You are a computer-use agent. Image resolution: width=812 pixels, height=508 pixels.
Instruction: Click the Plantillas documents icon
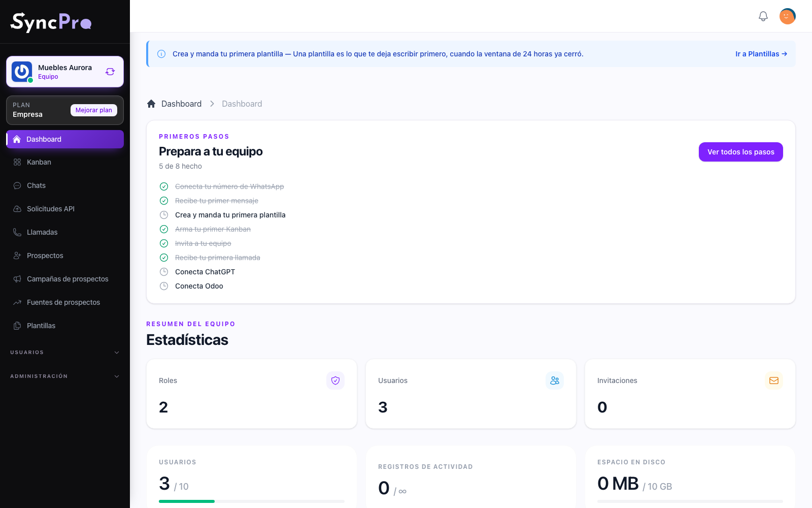coord(17,326)
